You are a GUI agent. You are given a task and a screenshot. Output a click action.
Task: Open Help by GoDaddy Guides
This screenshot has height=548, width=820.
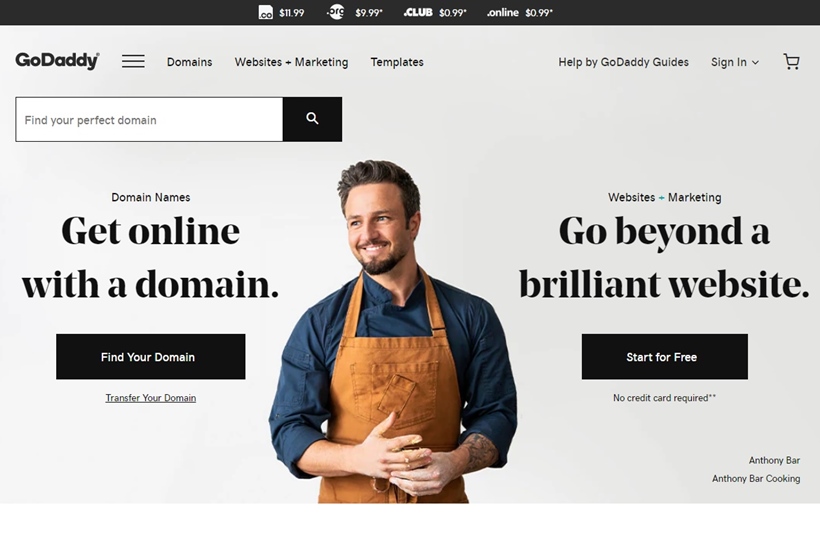pos(623,62)
